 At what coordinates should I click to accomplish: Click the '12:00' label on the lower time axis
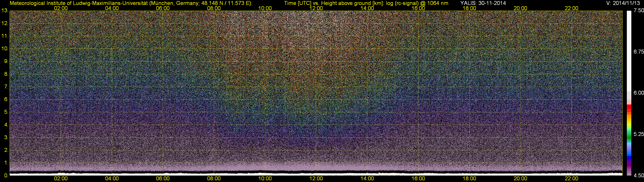pos(316,179)
